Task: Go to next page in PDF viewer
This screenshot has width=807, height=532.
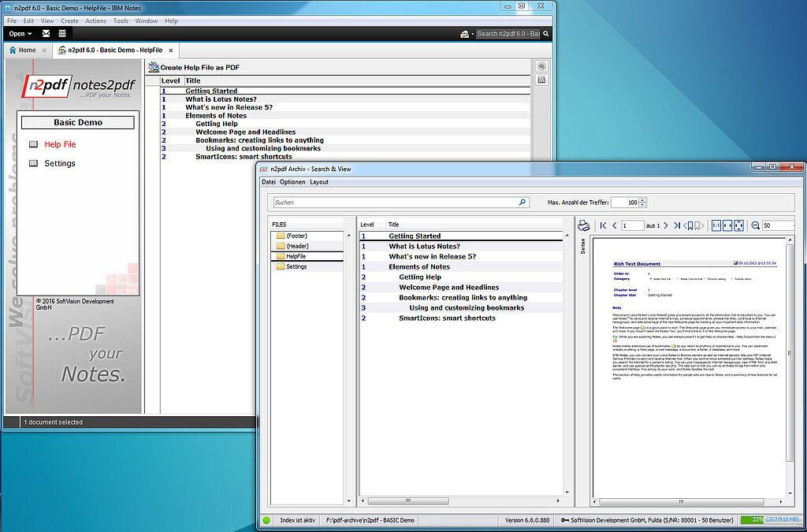Action: point(665,225)
